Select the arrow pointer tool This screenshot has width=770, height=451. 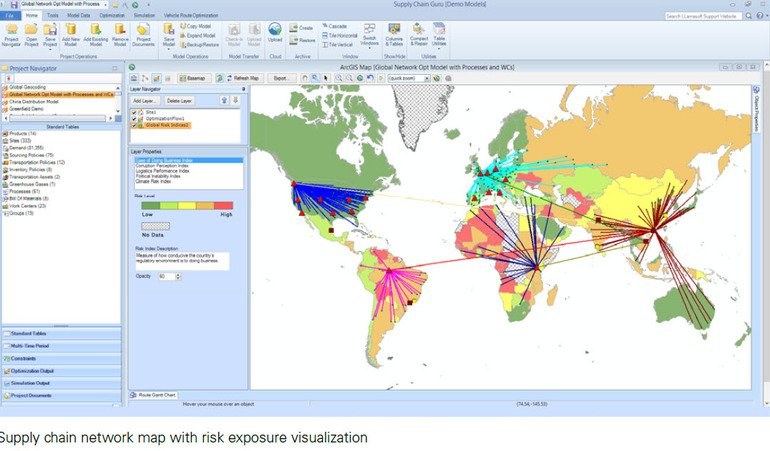point(325,78)
